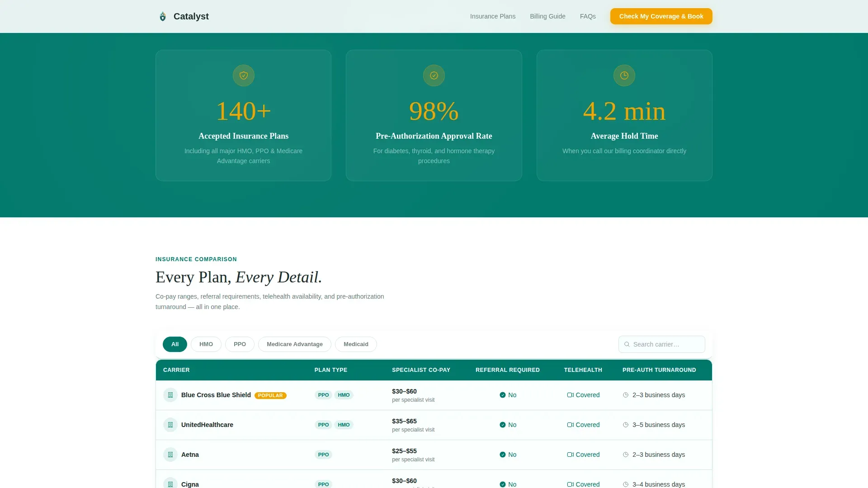Click the INSURANCE COMPARISON section label
This screenshot has height=488, width=868.
pos(196,259)
